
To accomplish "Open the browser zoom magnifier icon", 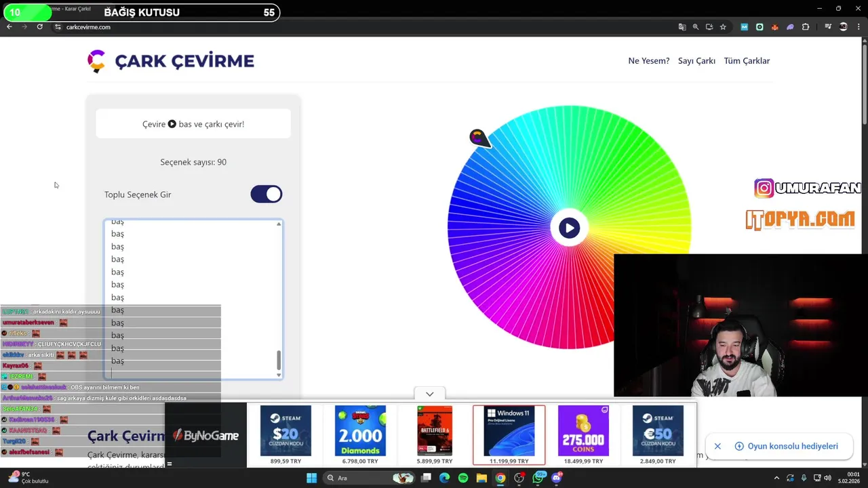I will pyautogui.click(x=696, y=27).
